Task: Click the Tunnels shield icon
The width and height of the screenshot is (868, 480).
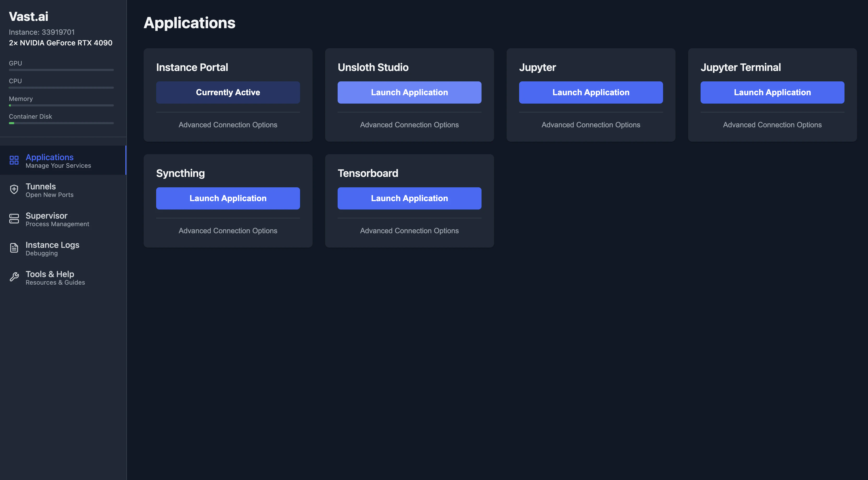Action: point(14,189)
